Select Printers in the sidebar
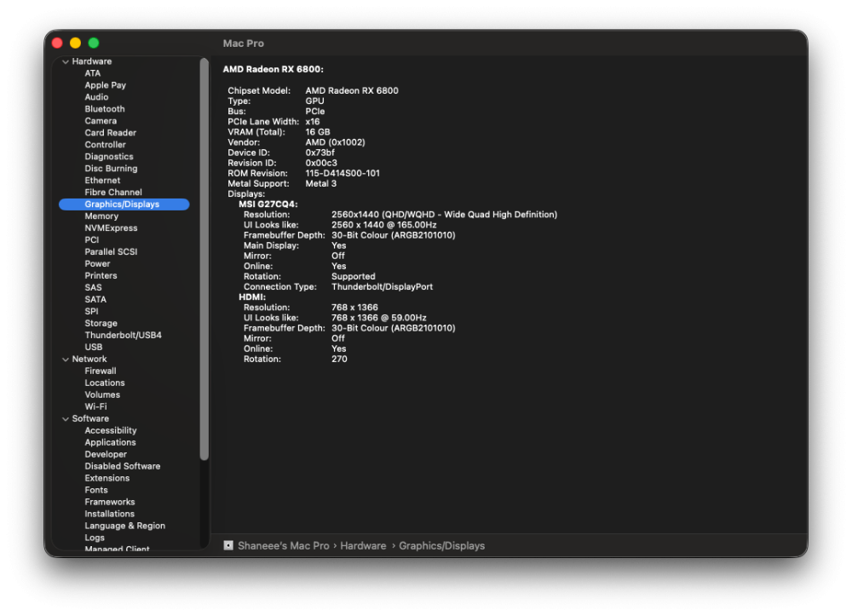Viewport: 852px width, 616px height. click(101, 277)
